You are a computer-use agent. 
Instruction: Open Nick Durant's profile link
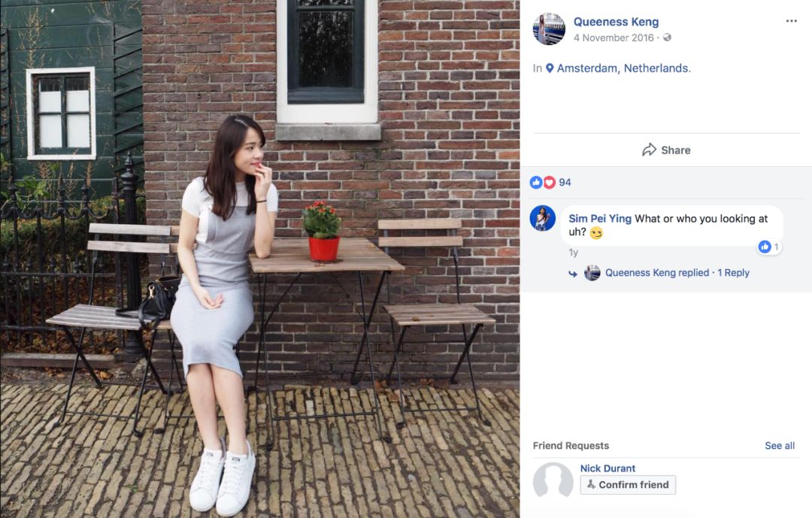607,468
